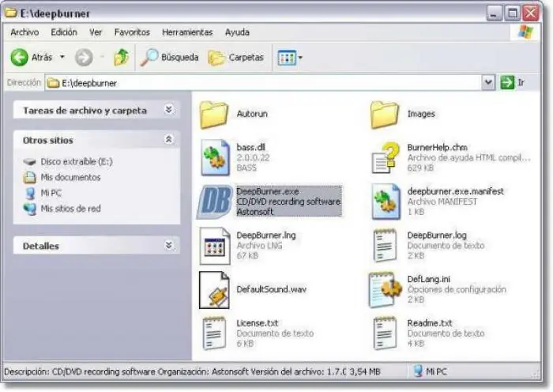This screenshot has width=553, height=392.
Task: Click the status bar Descripción text
Action: 192,371
